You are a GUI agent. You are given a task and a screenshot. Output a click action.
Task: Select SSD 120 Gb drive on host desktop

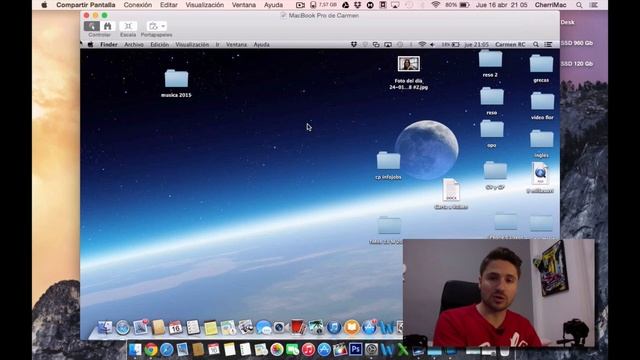576,64
